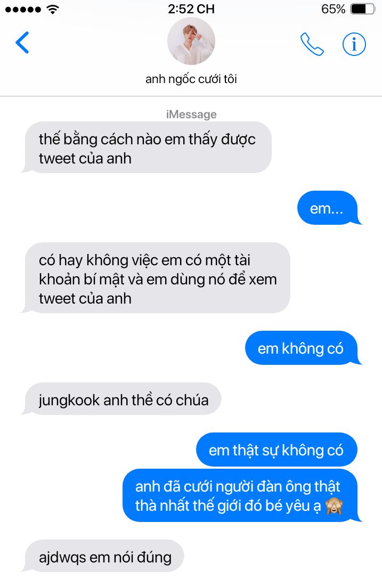
Task: Tap the blue back chevron
Action: click(x=22, y=43)
